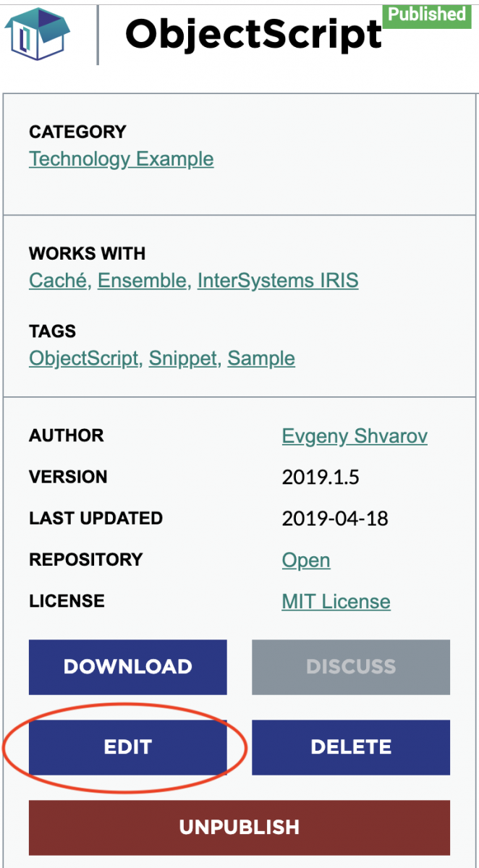Viewport: 479px width, 868px height.
Task: Click the Snippet tag
Action: [183, 358]
